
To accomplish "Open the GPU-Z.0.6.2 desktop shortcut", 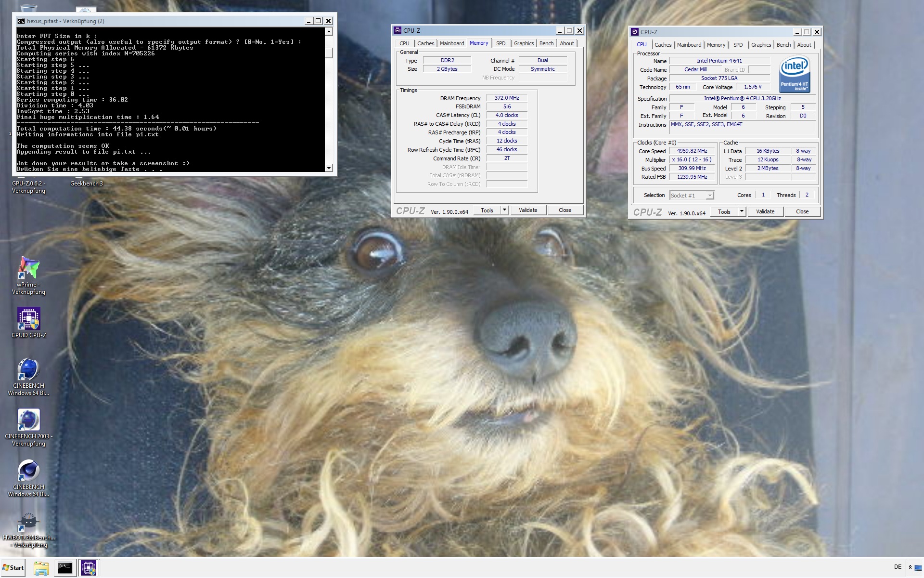I will coord(28,187).
